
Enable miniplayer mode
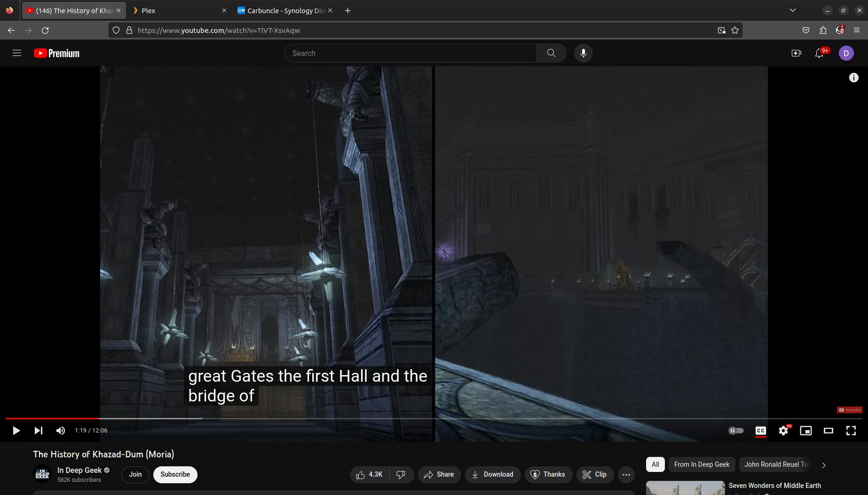point(805,431)
